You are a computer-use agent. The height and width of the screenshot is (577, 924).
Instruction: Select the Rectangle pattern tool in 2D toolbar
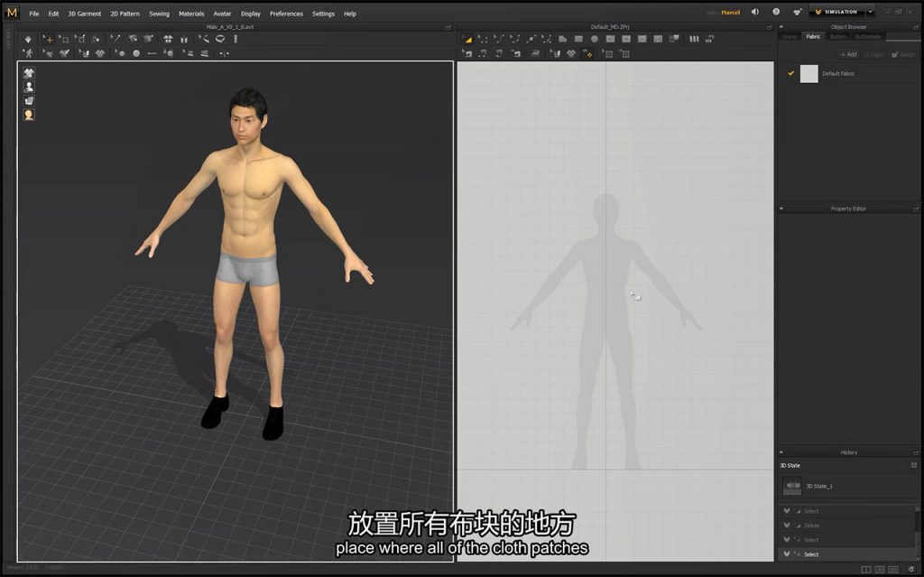(578, 39)
